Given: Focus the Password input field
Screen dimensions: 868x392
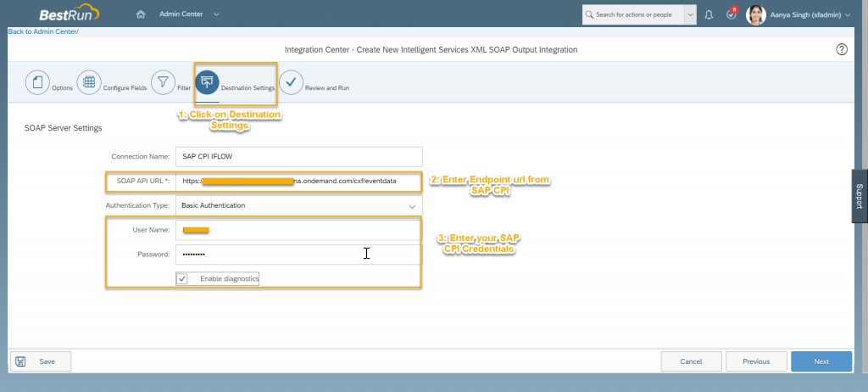Looking at the screenshot, I should click(x=299, y=255).
